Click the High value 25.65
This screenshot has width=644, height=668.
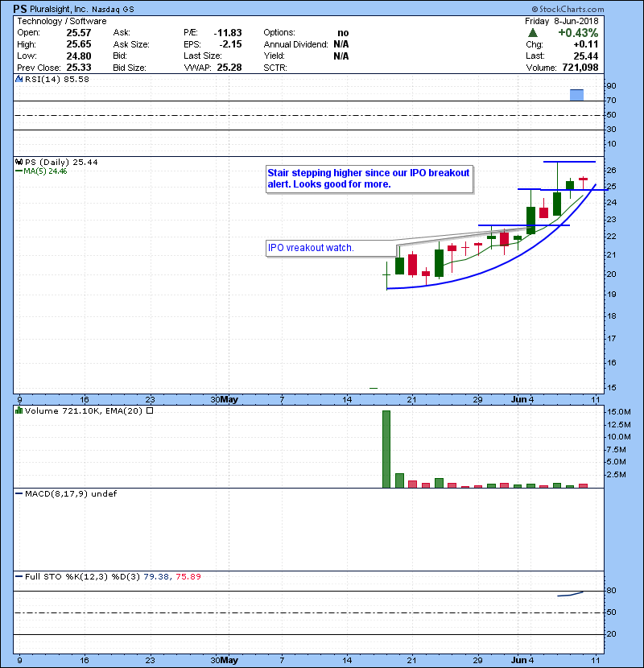[x=79, y=44]
